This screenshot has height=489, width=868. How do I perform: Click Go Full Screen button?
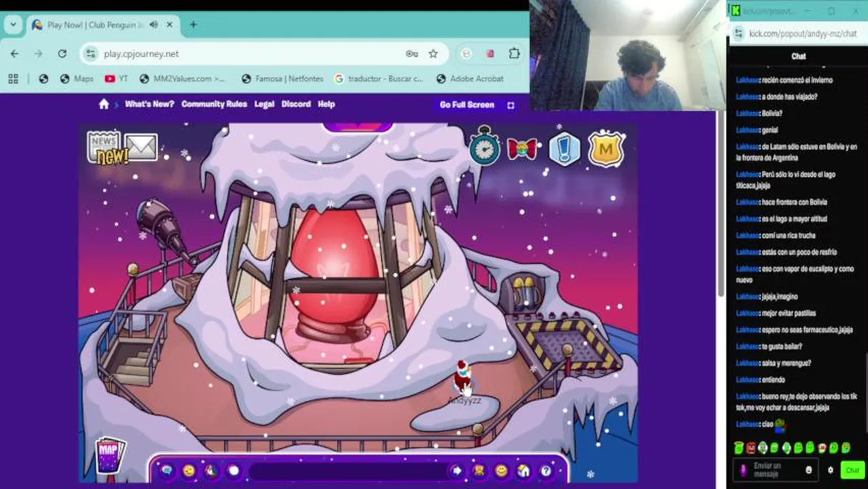pos(467,105)
